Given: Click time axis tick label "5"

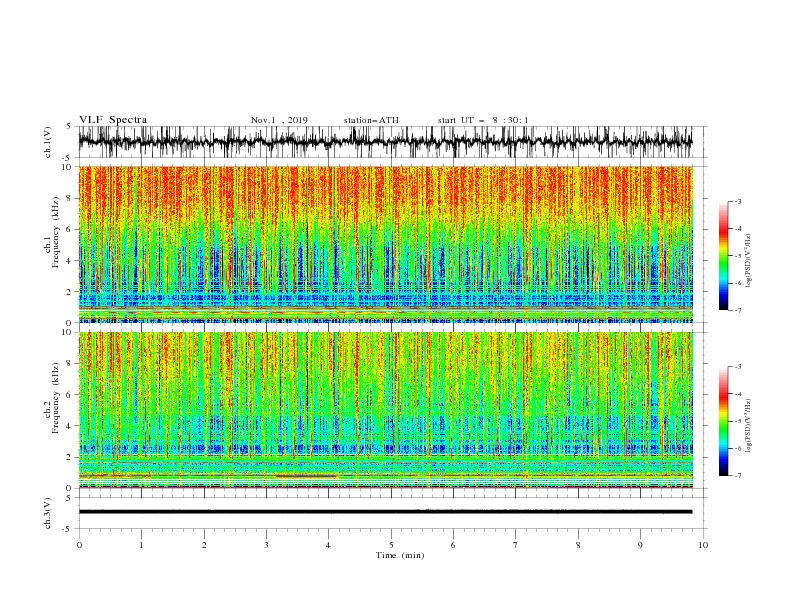Looking at the screenshot, I should [391, 545].
